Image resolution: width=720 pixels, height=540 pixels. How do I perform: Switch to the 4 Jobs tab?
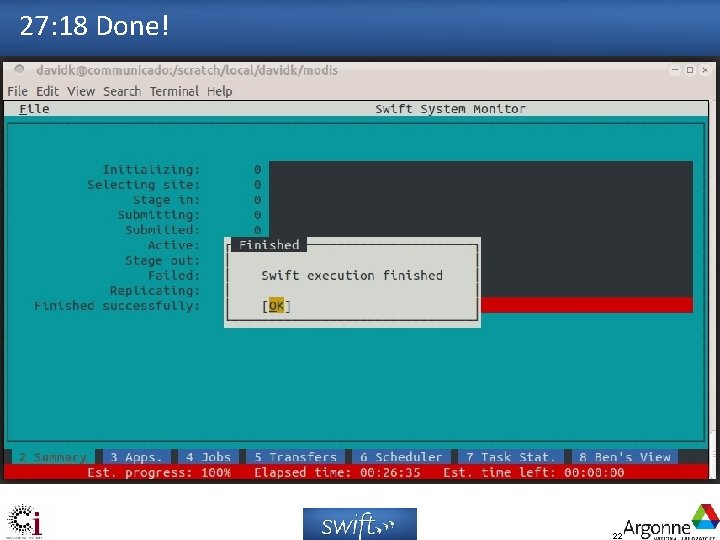(x=208, y=457)
